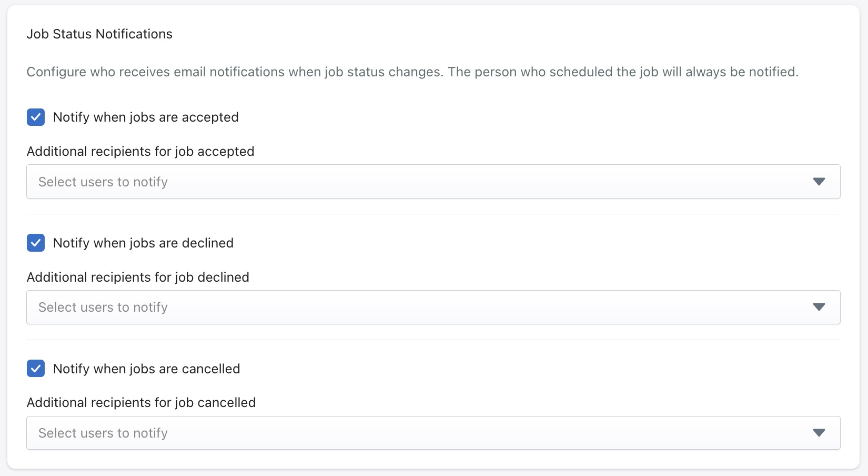
Task: Click the 'Job Status Notifications' heading
Action: point(99,34)
